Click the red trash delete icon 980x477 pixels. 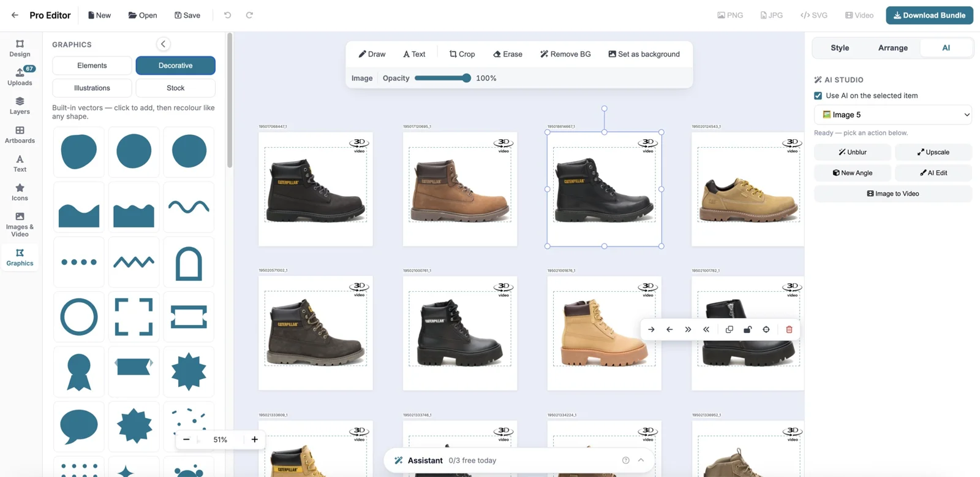pos(789,330)
